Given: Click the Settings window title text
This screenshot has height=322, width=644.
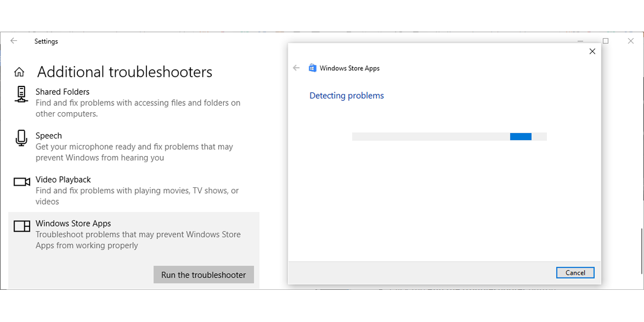Looking at the screenshot, I should coord(46,41).
